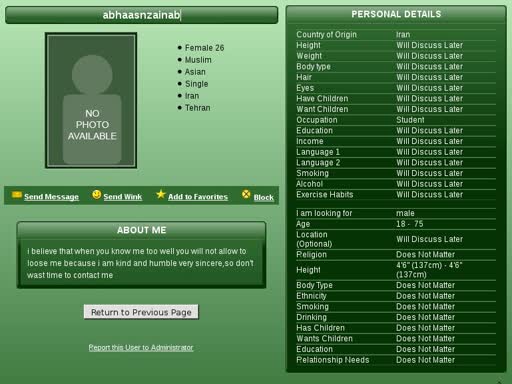Select the 'Asian' bullet text
Image resolution: width=512 pixels, height=384 pixels.
195,72
